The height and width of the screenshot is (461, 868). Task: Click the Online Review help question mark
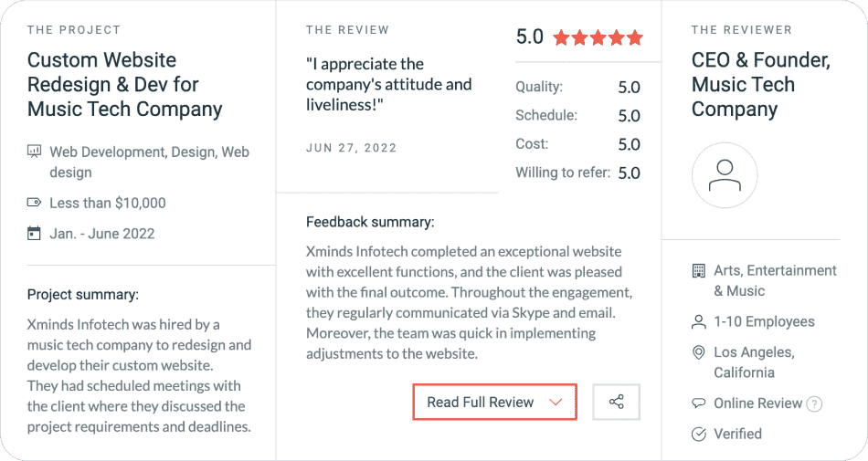(814, 403)
